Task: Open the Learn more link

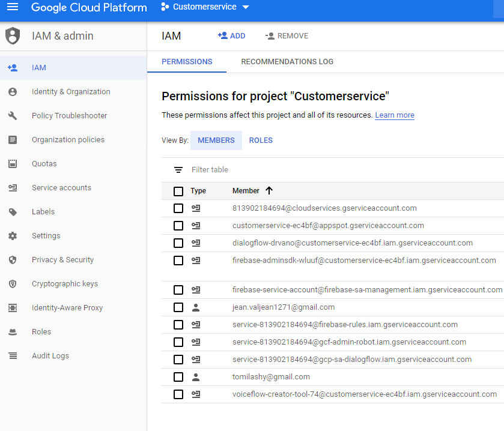Action: (x=395, y=115)
